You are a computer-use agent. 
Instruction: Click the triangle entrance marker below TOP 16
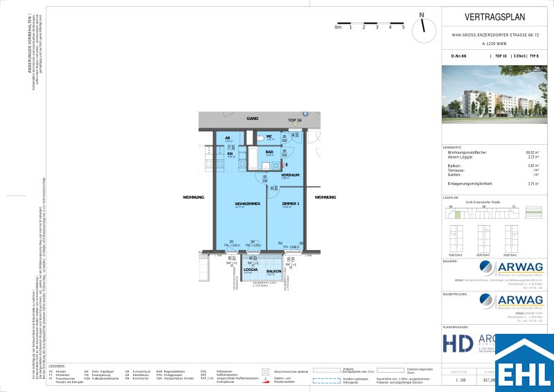pos(295,125)
